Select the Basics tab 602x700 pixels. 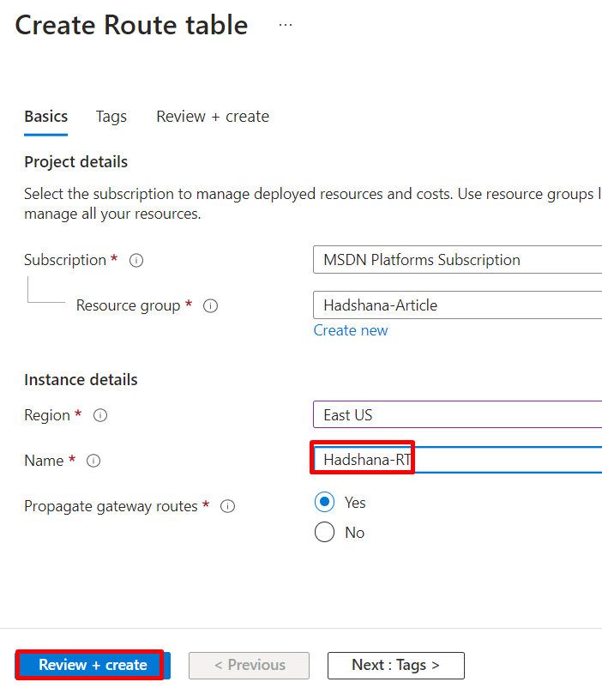(x=45, y=116)
